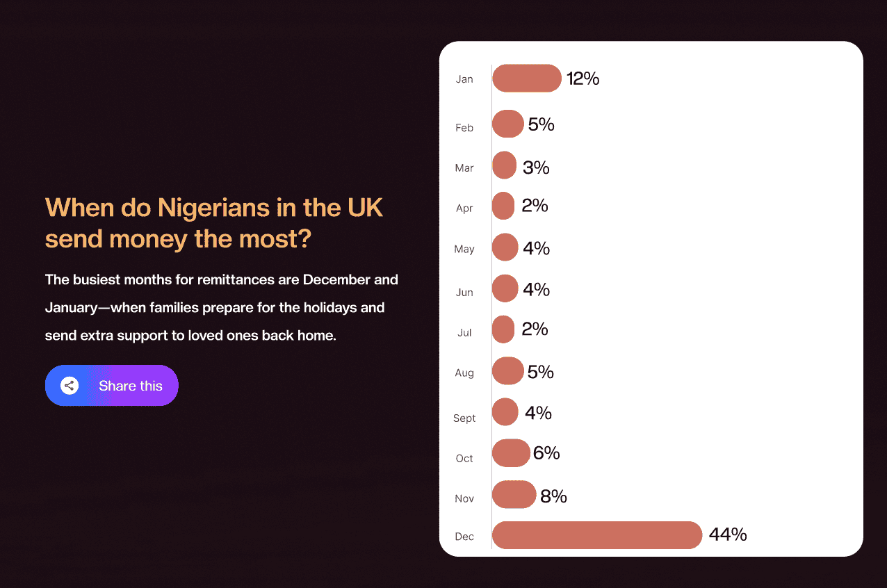This screenshot has width=887, height=588.
Task: Click the Jan month axis label
Action: tap(464, 79)
